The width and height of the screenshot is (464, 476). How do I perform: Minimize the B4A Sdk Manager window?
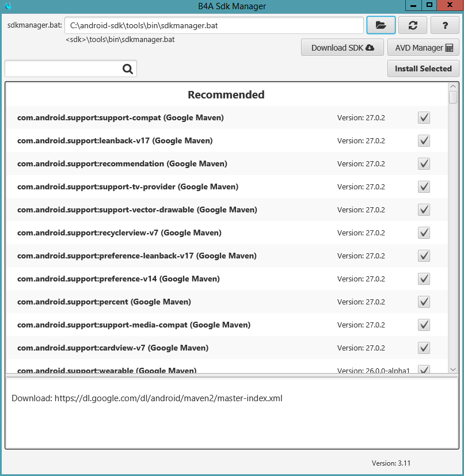(x=413, y=5)
